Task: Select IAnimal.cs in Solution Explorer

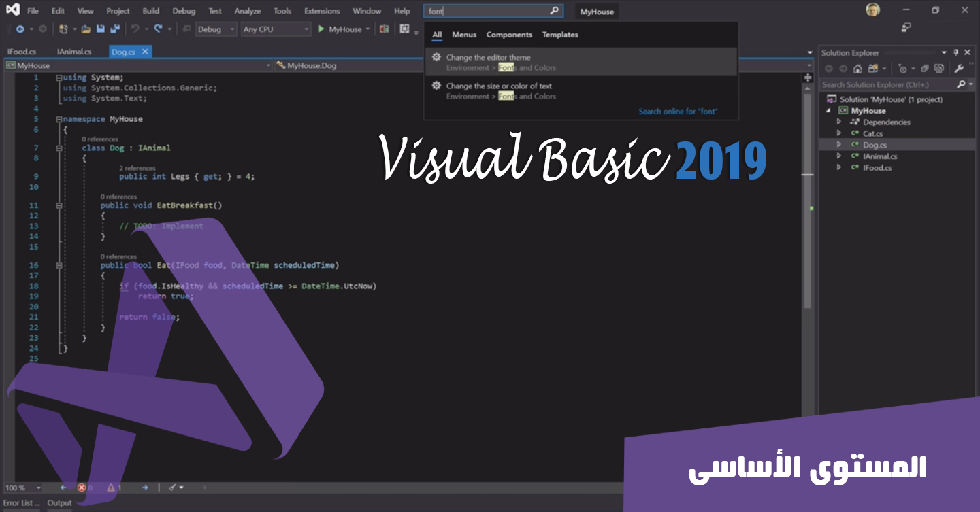Action: click(x=880, y=156)
